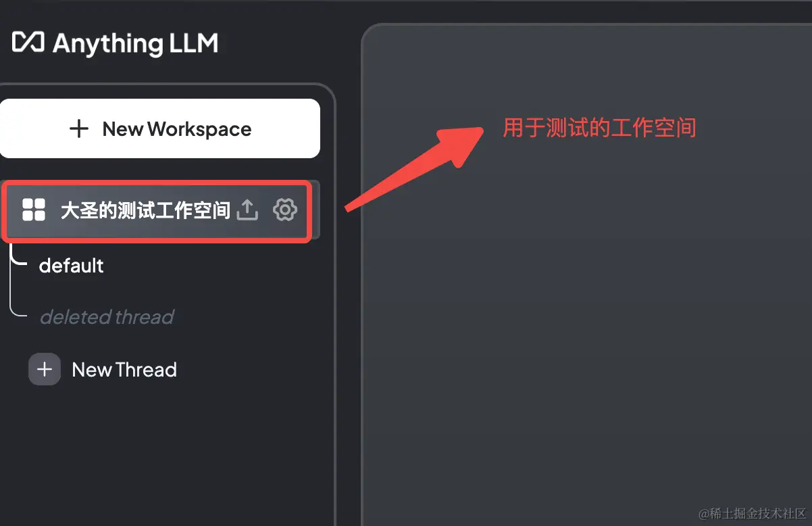812x526 pixels.
Task: Click the highlighted workspace row background
Action: pos(159,210)
